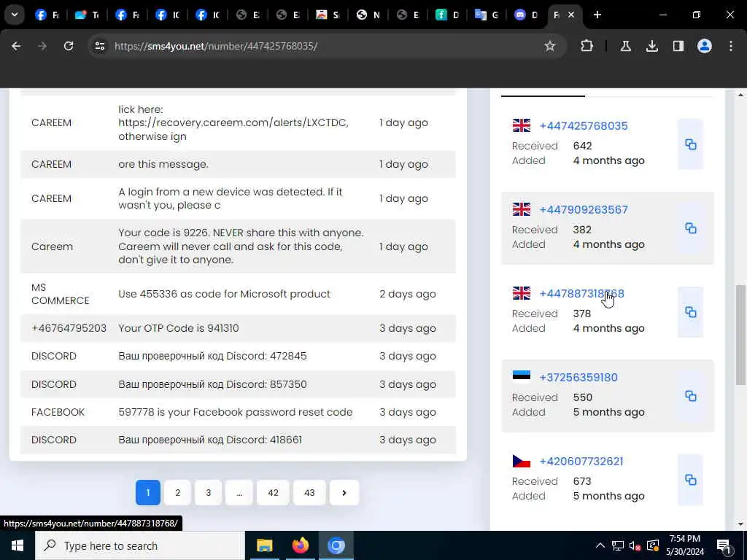
Task: Close the active browser tab
Action: (570, 15)
